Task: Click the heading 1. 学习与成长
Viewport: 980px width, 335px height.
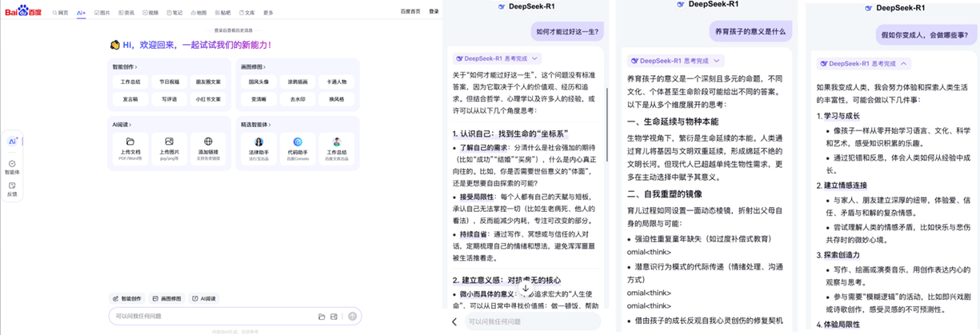Action: pyautogui.click(x=840, y=117)
